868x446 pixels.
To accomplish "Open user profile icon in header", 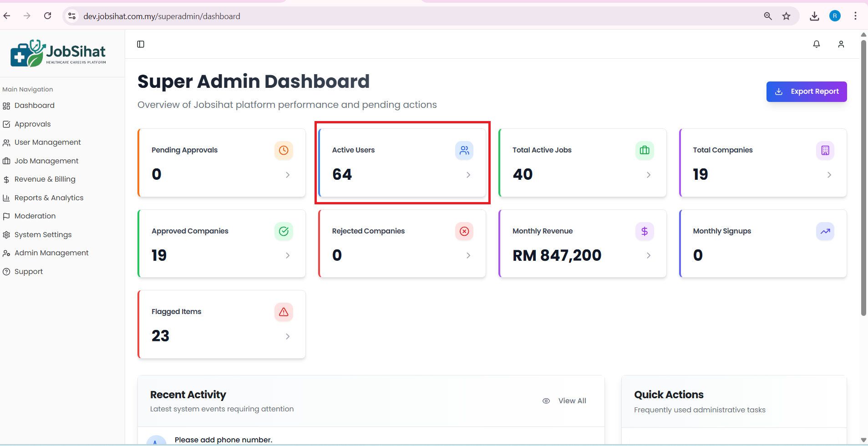I will coord(841,44).
